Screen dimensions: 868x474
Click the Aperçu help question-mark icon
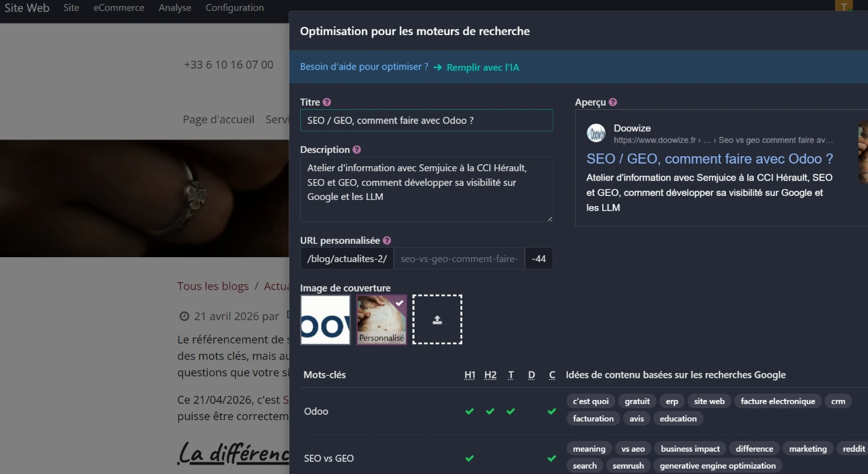coord(613,102)
